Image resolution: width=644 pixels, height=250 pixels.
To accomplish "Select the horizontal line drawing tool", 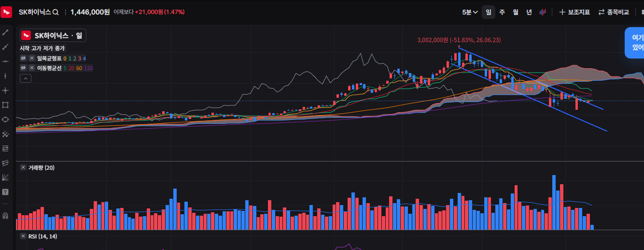I will [x=6, y=61].
